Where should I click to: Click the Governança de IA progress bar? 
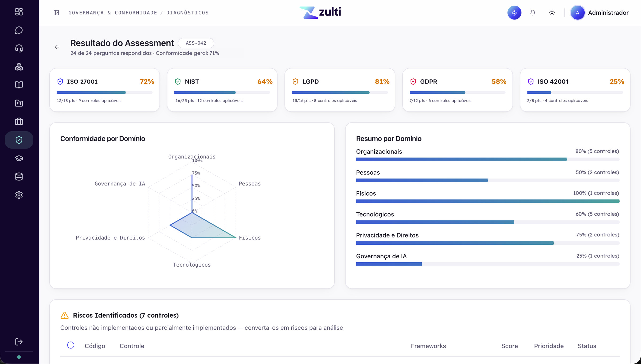coord(488,264)
